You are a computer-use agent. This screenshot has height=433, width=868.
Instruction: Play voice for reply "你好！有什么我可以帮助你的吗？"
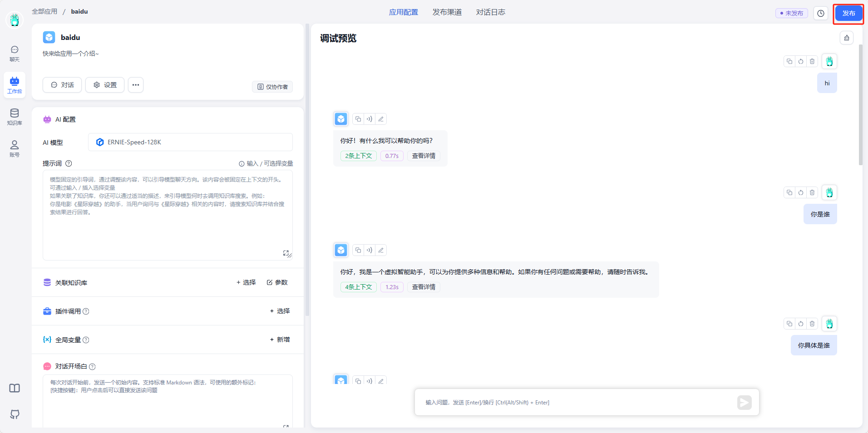point(370,119)
